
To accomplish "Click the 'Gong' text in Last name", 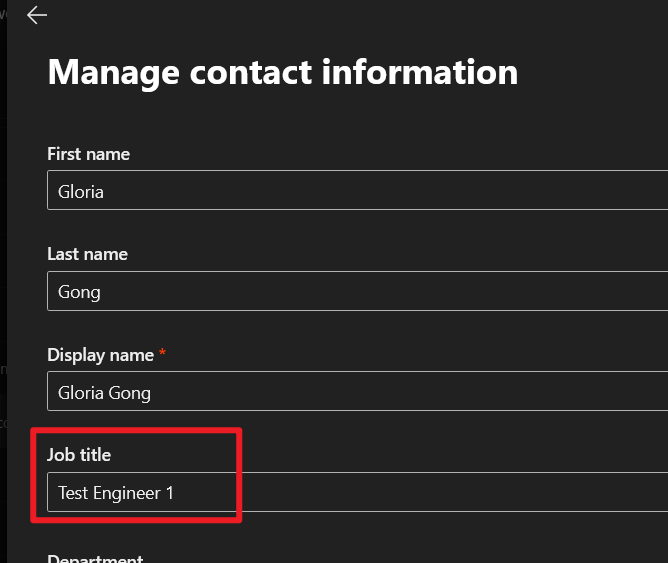I will [79, 293].
